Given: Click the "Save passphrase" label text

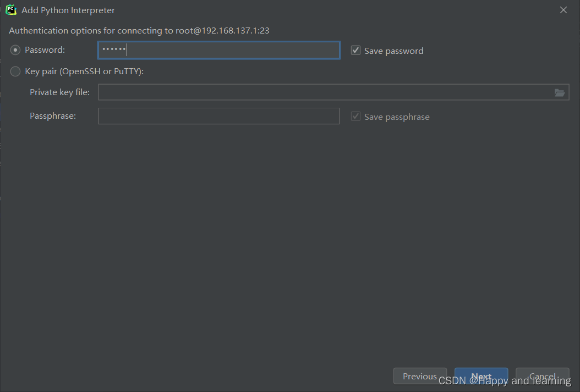Looking at the screenshot, I should click(x=397, y=117).
